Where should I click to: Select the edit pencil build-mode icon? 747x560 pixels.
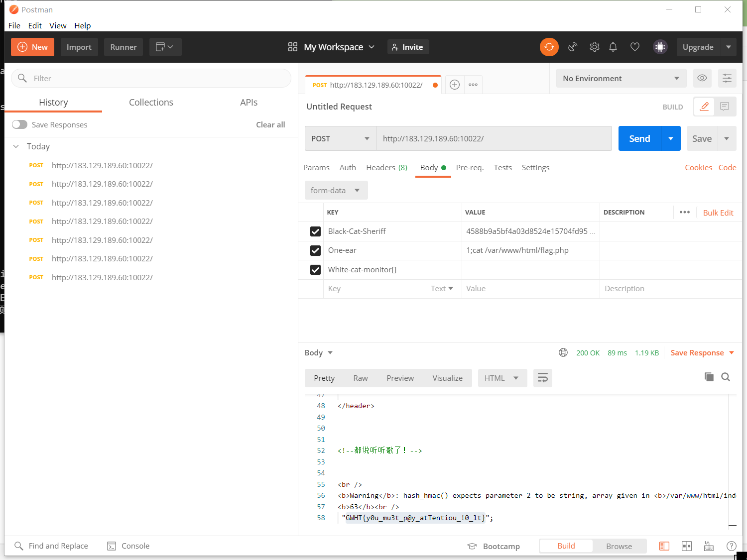[704, 107]
